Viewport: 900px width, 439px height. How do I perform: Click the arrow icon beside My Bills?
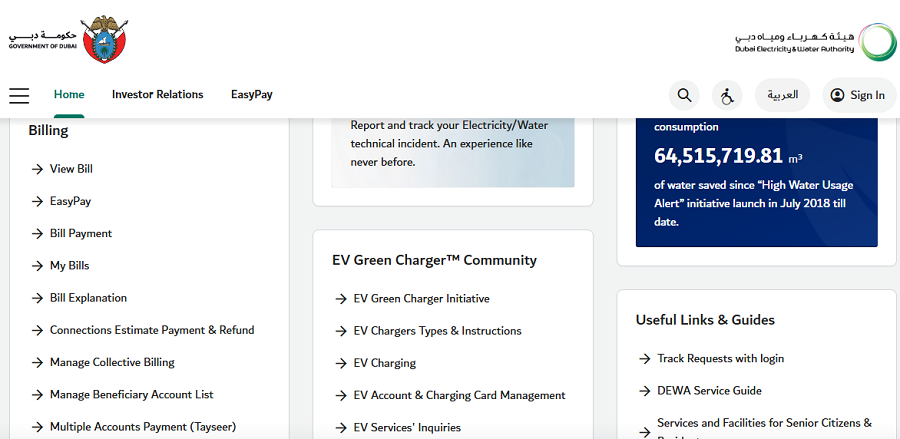[37, 266]
